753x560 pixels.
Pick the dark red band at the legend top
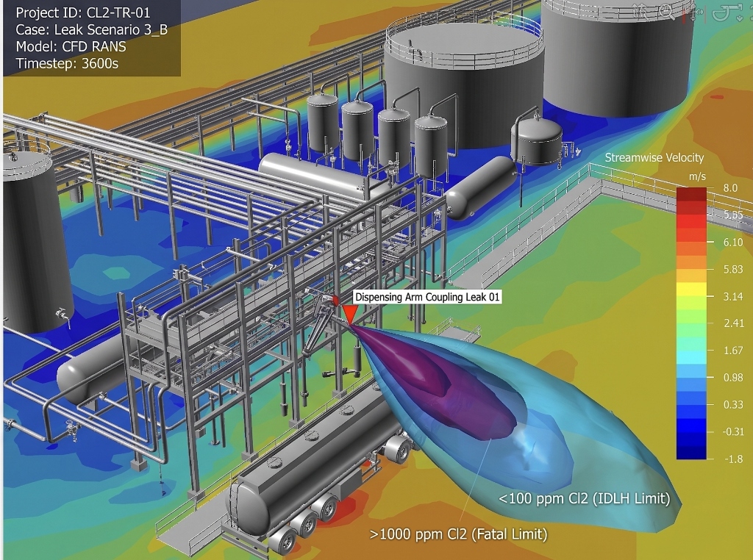[691, 194]
